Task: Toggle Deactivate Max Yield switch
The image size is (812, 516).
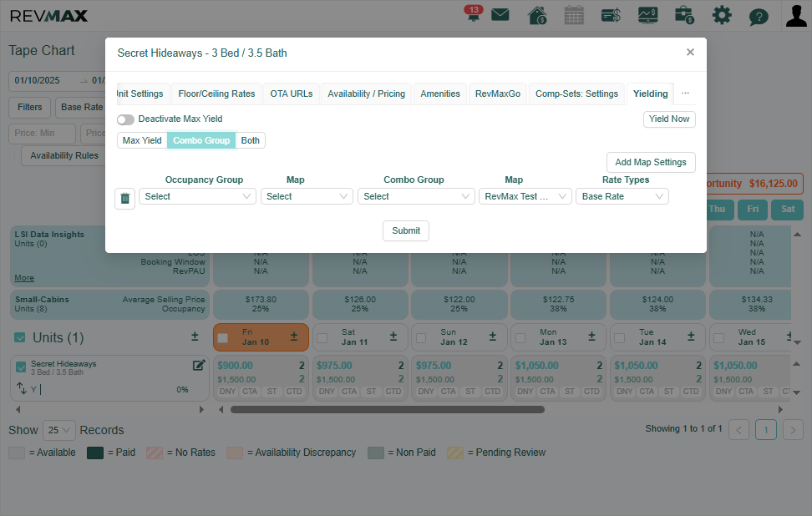Action: coord(125,119)
